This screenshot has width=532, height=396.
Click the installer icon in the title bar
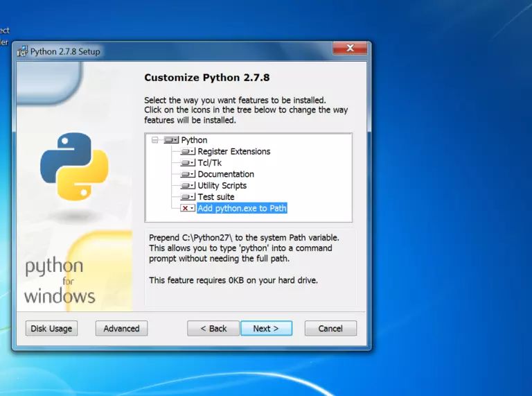tap(22, 51)
